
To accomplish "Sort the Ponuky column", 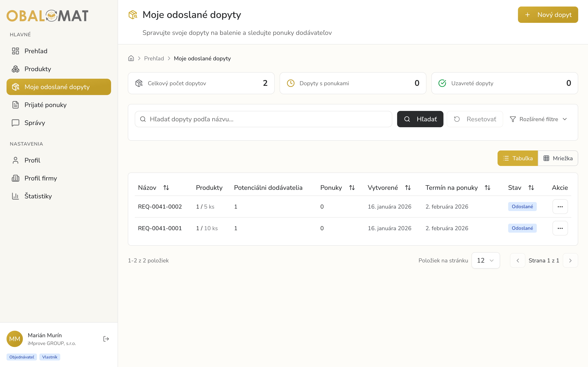I will click(352, 188).
